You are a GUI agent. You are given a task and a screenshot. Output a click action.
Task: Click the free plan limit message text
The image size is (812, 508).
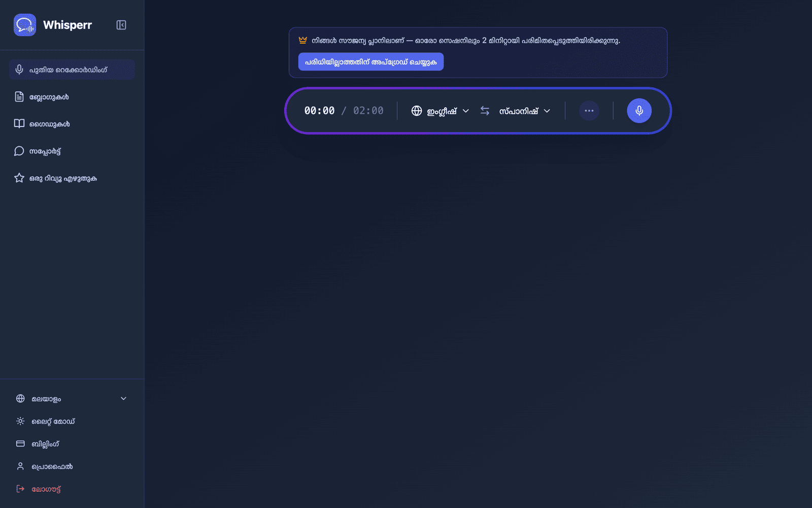(x=466, y=41)
